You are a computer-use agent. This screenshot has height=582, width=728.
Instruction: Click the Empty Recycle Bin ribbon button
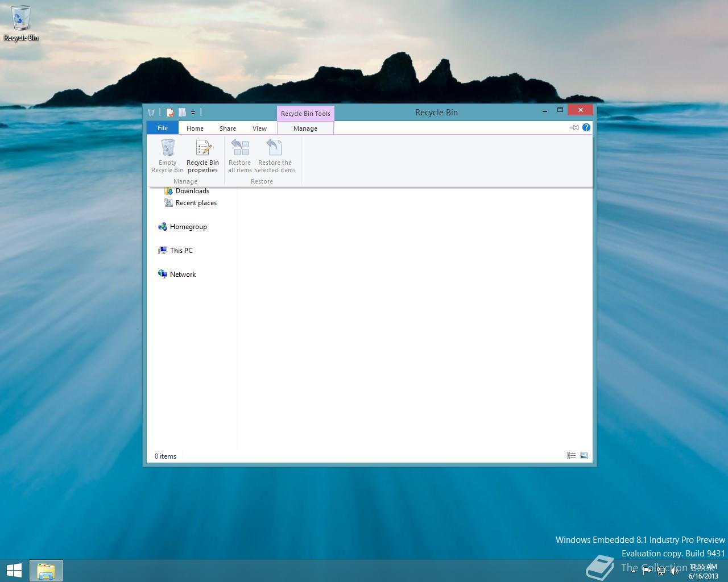[167, 156]
